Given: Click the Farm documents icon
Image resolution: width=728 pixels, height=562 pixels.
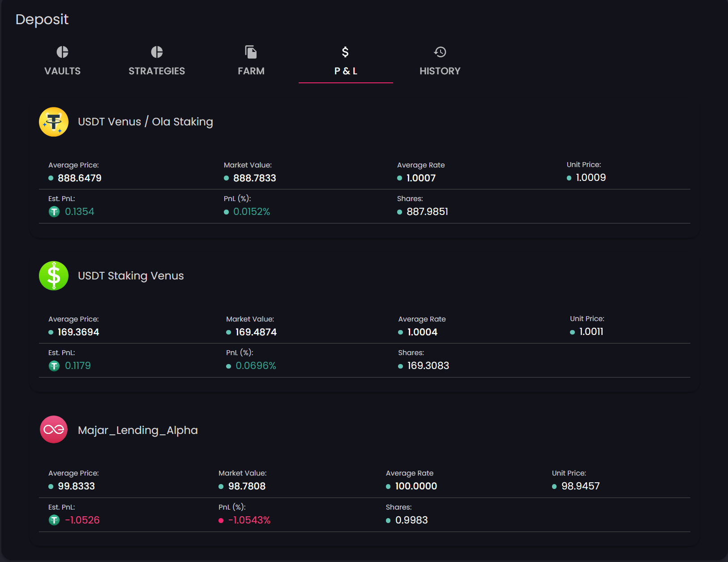Looking at the screenshot, I should pyautogui.click(x=251, y=52).
